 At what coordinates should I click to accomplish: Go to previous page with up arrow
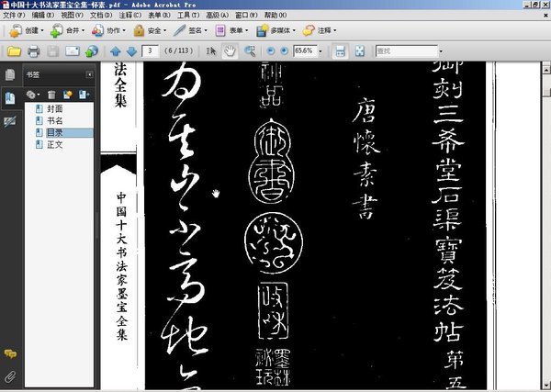(x=116, y=51)
